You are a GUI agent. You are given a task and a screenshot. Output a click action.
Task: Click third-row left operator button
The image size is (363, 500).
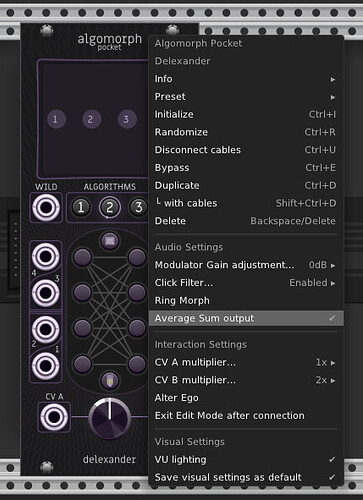click(x=82, y=328)
